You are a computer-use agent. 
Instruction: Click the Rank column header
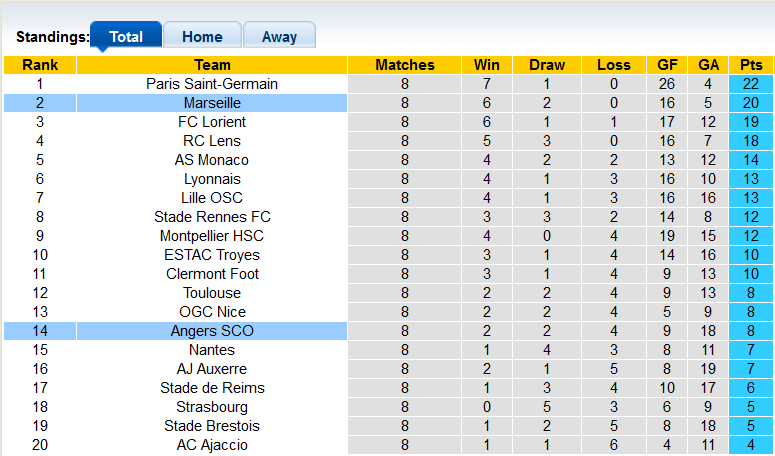[x=39, y=65]
